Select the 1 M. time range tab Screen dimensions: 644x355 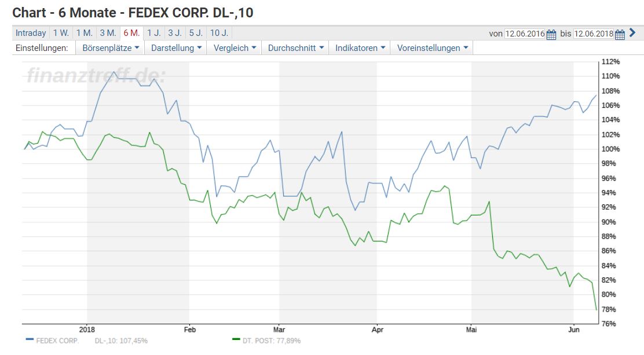click(84, 33)
